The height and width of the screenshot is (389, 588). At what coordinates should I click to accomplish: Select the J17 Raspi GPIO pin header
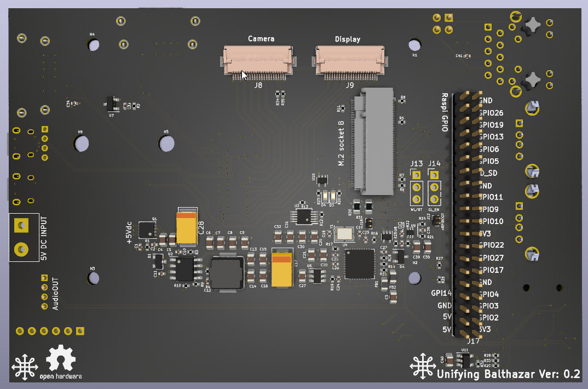pos(467,214)
